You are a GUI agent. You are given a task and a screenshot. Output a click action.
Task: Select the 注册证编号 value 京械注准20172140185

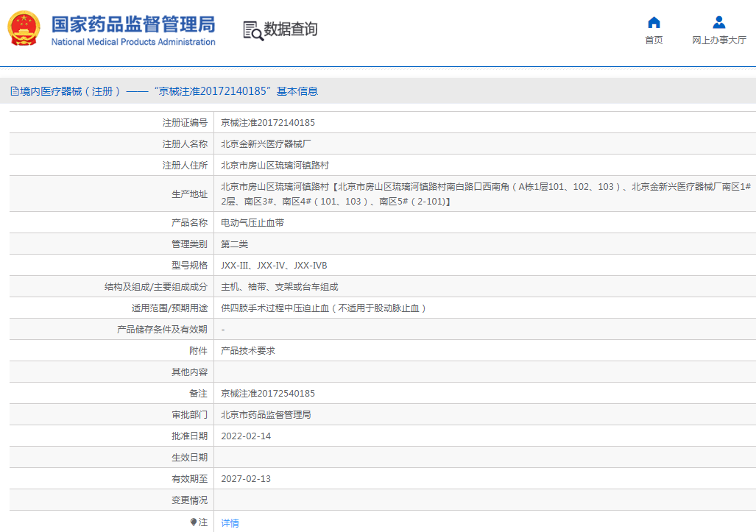click(x=268, y=123)
